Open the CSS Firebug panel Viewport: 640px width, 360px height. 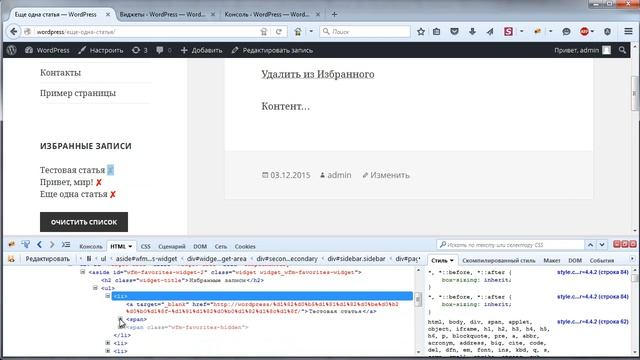(x=145, y=246)
